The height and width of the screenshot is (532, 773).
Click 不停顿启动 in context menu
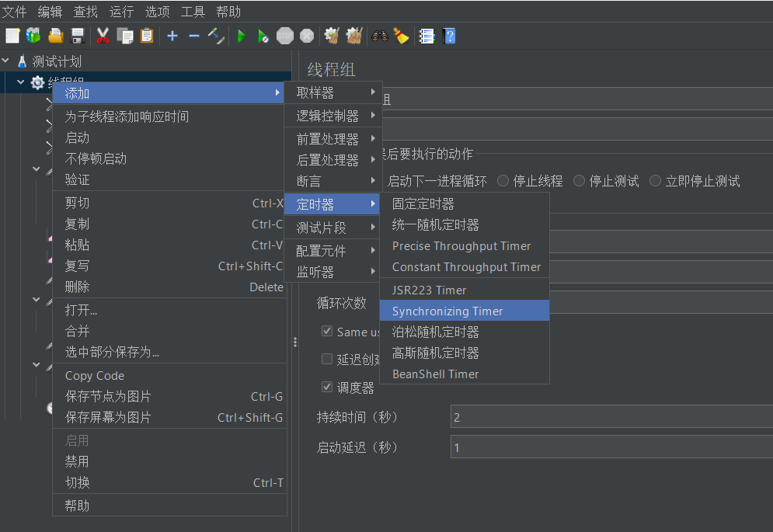click(x=169, y=158)
